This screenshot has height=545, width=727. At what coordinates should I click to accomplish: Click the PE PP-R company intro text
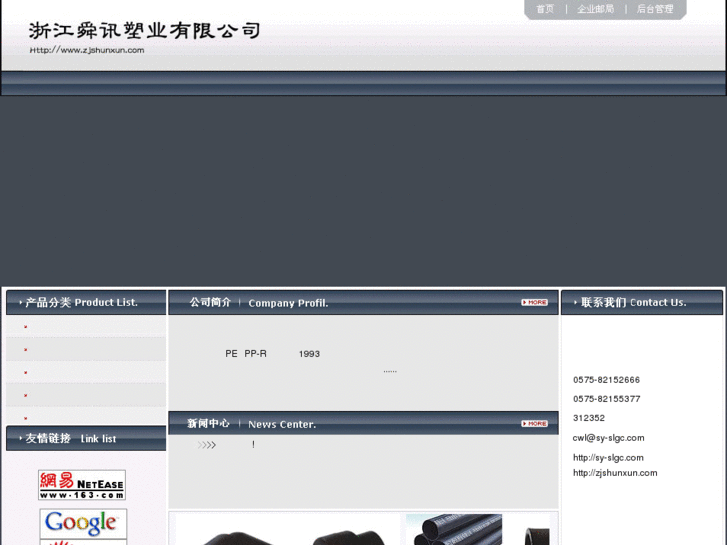coord(273,354)
